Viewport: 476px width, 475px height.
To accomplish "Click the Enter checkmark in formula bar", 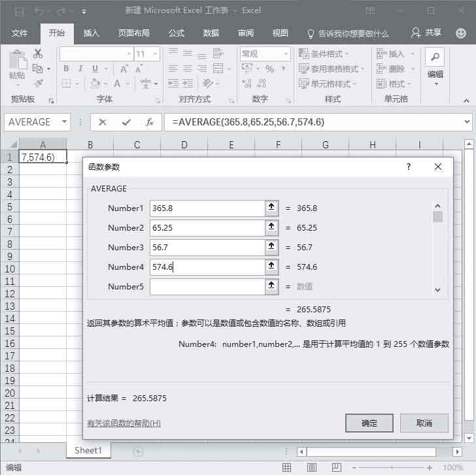I will pyautogui.click(x=126, y=122).
